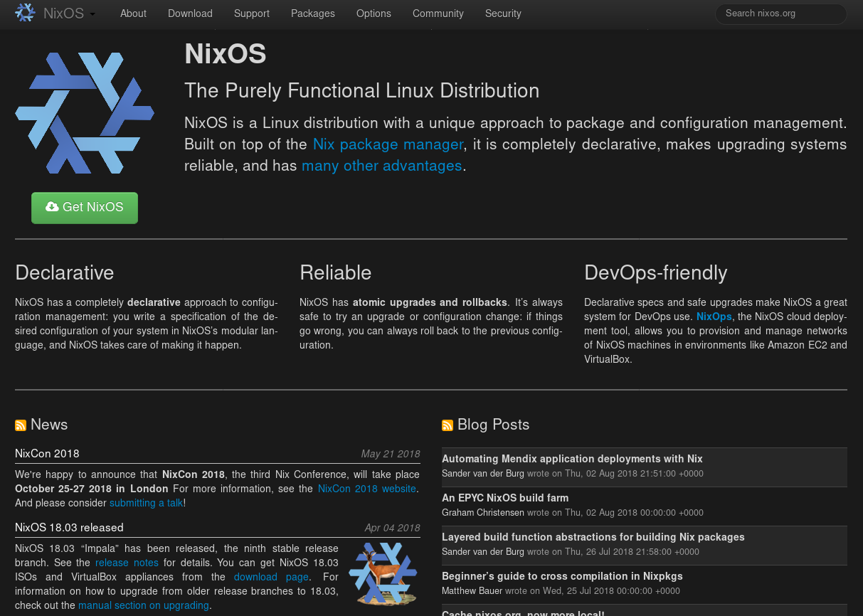Open the release notes link
863x616 pixels.
pos(127,563)
